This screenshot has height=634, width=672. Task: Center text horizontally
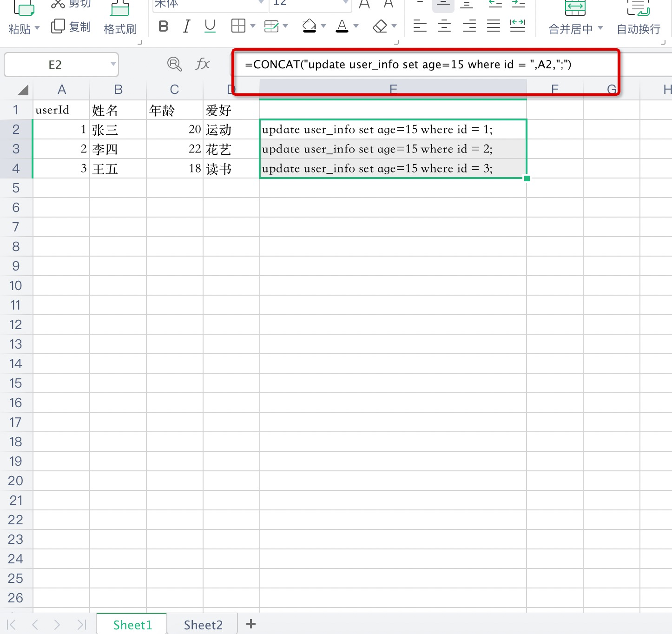point(444,26)
